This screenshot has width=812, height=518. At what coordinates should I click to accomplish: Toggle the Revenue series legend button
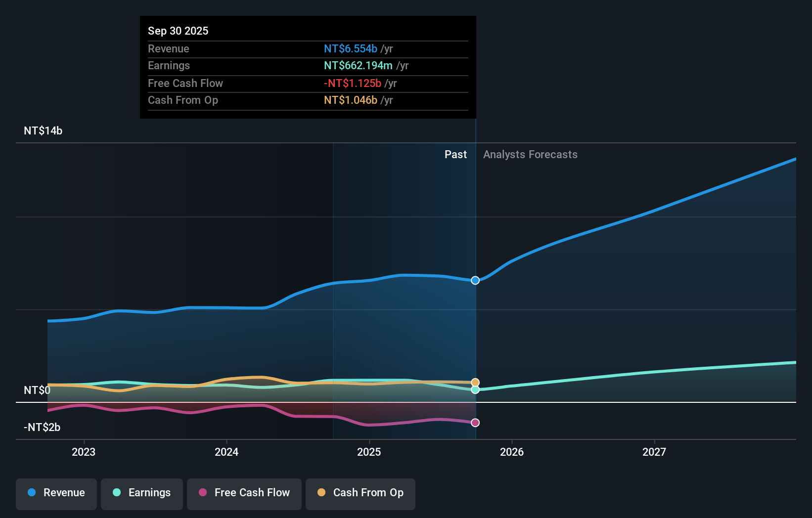pyautogui.click(x=56, y=494)
